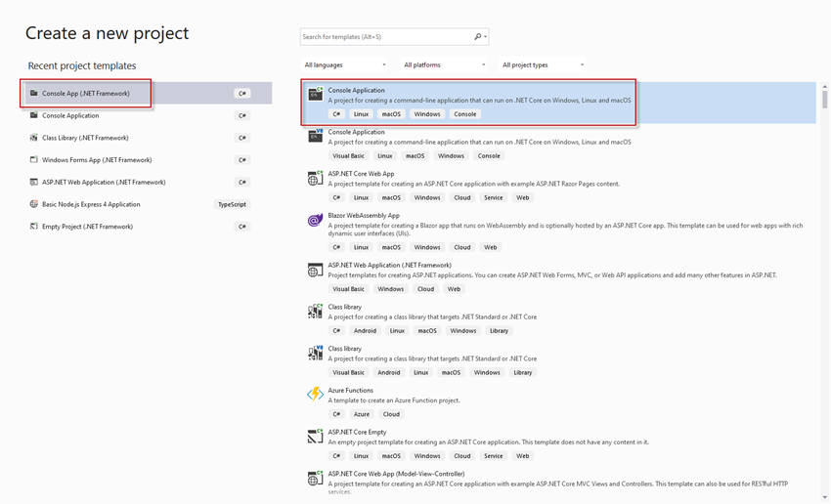Click the C# Class library template icon
The image size is (831, 504).
(x=316, y=312)
